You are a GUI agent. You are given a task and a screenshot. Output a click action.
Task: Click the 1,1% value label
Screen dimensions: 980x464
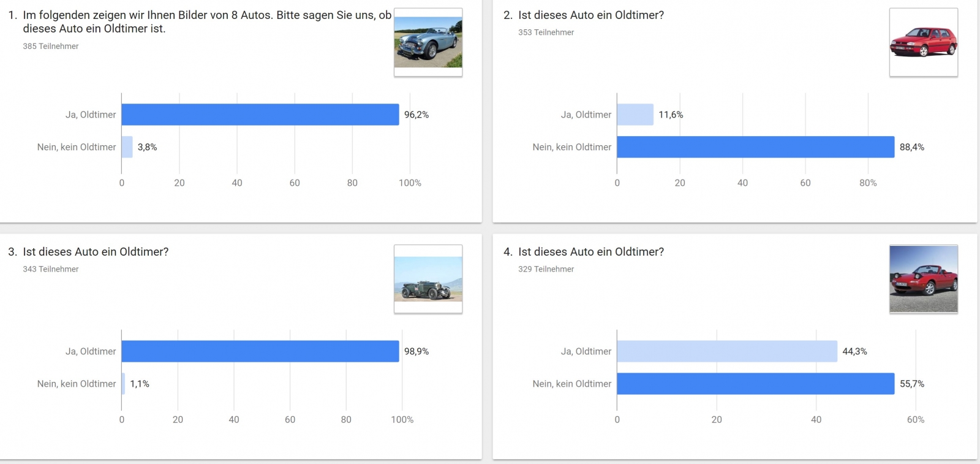(140, 384)
